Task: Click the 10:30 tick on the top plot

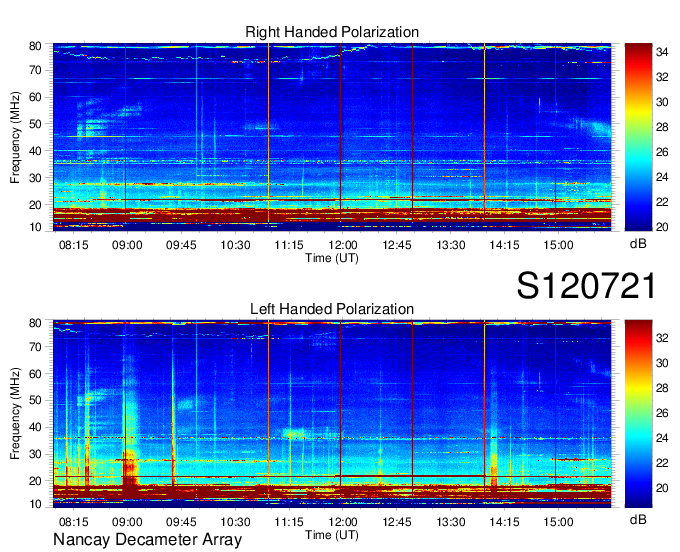Action: point(235,245)
